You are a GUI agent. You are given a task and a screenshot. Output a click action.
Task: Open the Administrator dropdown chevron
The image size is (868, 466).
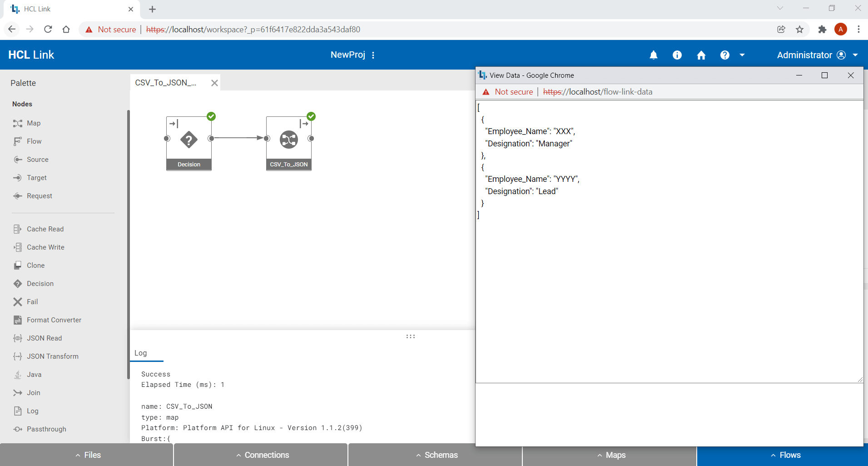click(855, 55)
